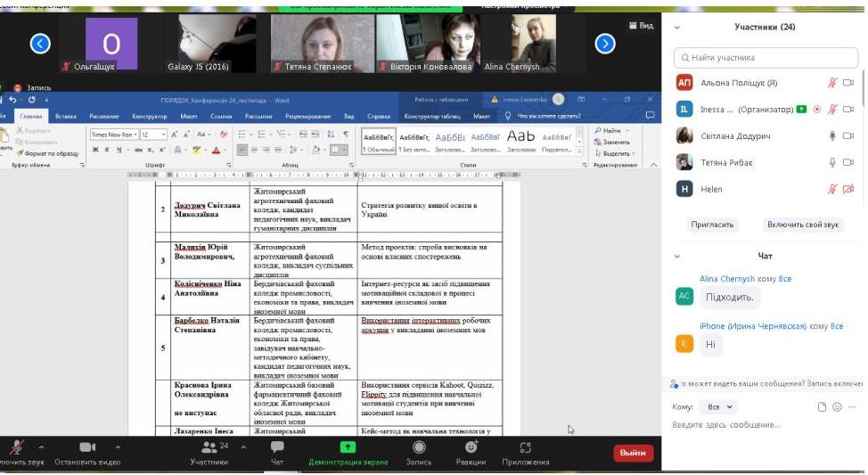Open chat recipient 'Все' dropdown

pos(719,407)
